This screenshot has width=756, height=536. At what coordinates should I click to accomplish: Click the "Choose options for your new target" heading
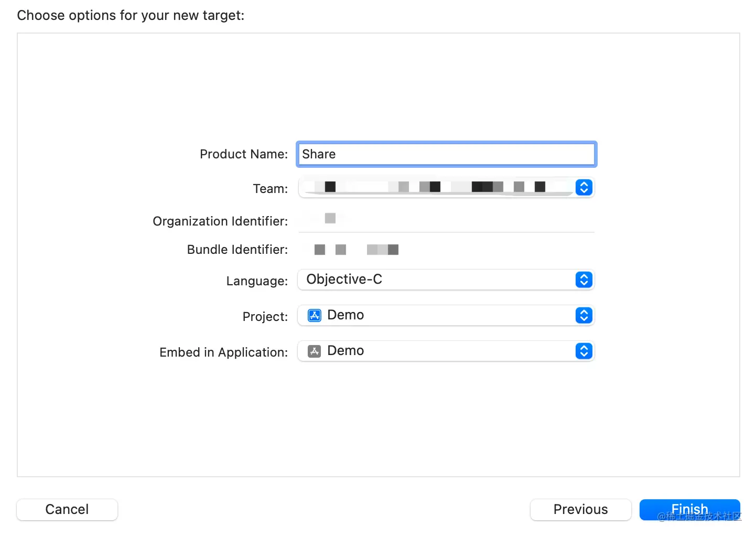click(131, 15)
